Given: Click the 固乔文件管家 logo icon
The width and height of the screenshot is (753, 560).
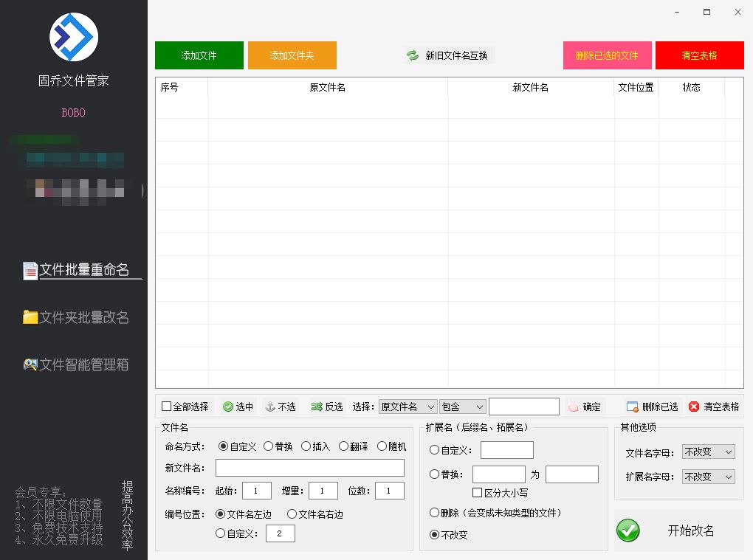Looking at the screenshot, I should point(73,36).
